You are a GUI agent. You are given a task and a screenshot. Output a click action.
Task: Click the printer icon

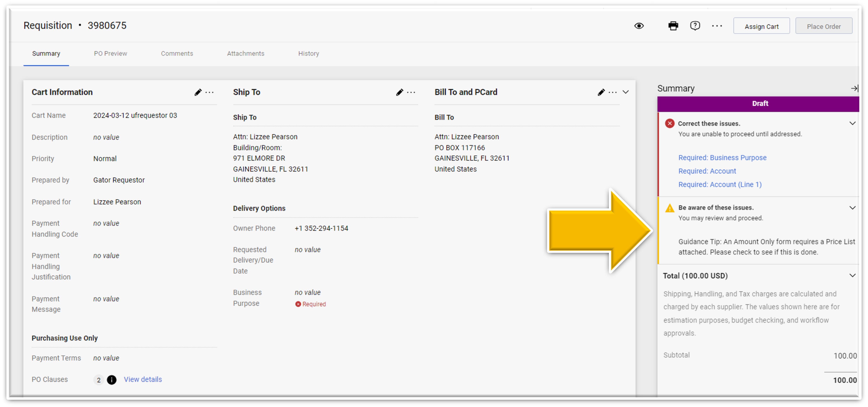coord(673,26)
